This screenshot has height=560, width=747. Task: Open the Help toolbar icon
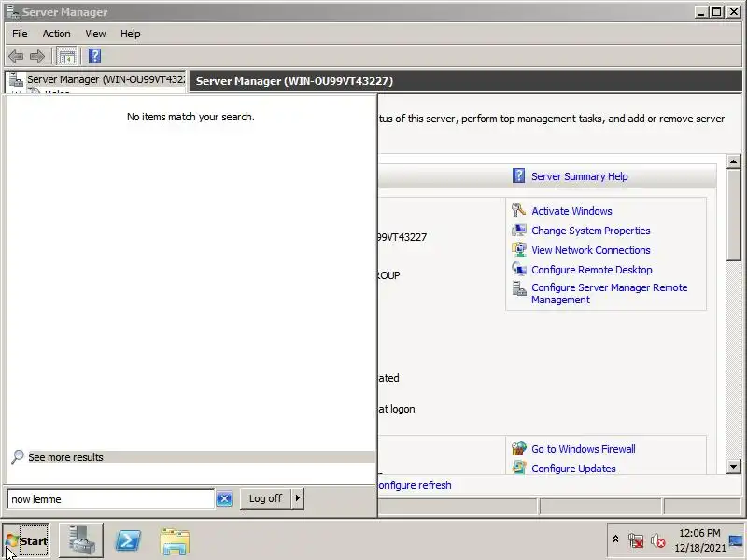click(95, 56)
